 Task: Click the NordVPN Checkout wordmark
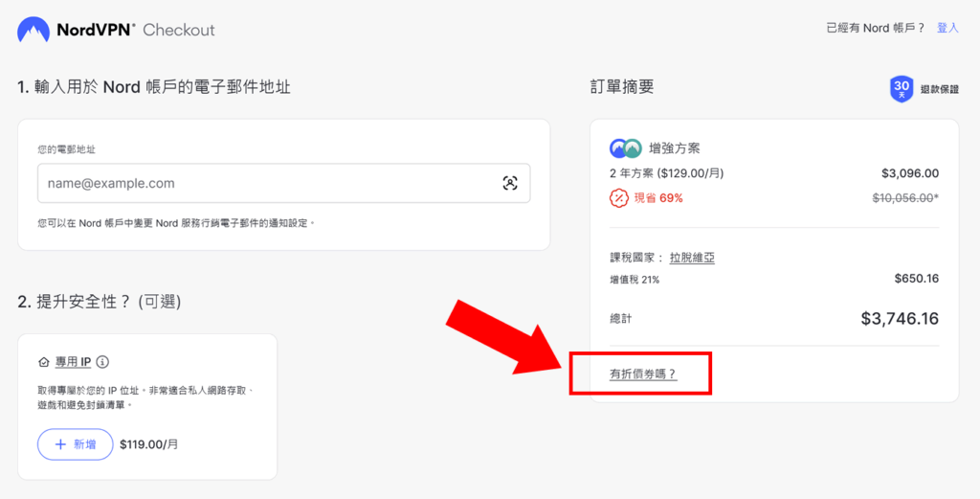tap(135, 30)
